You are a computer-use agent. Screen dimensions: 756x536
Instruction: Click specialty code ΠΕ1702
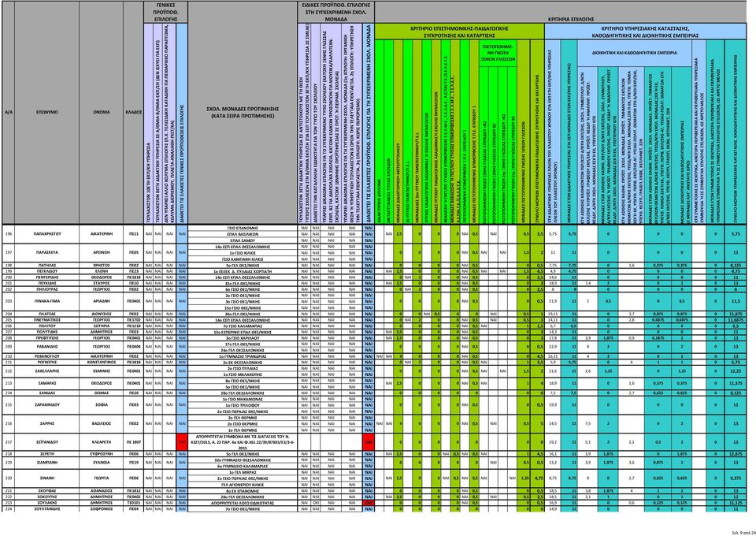(x=134, y=319)
